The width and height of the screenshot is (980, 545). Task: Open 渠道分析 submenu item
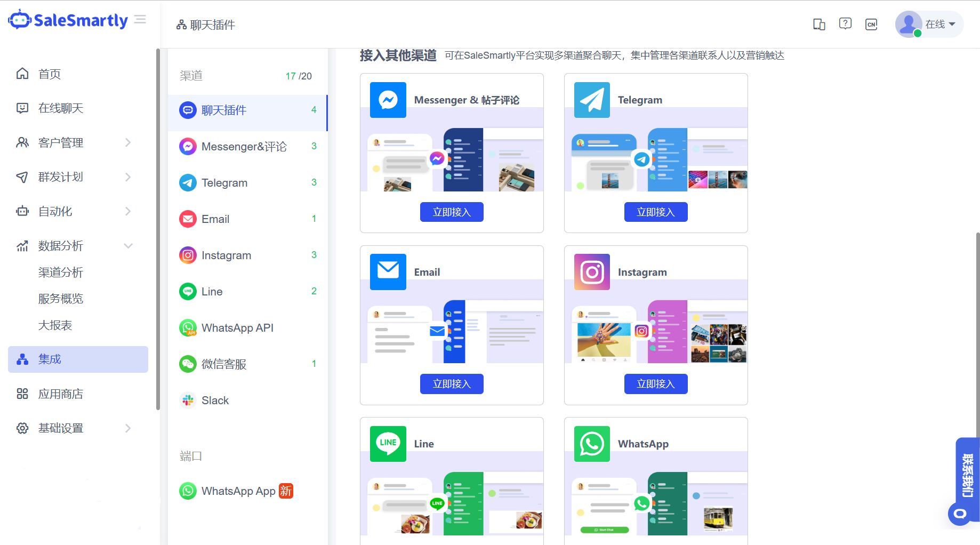click(x=61, y=272)
